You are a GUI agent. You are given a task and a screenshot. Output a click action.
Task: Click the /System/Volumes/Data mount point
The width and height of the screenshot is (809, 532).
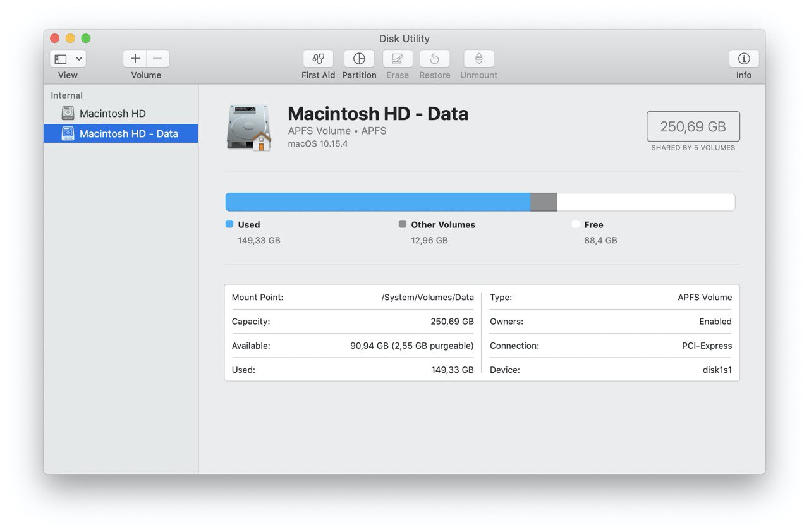point(427,297)
